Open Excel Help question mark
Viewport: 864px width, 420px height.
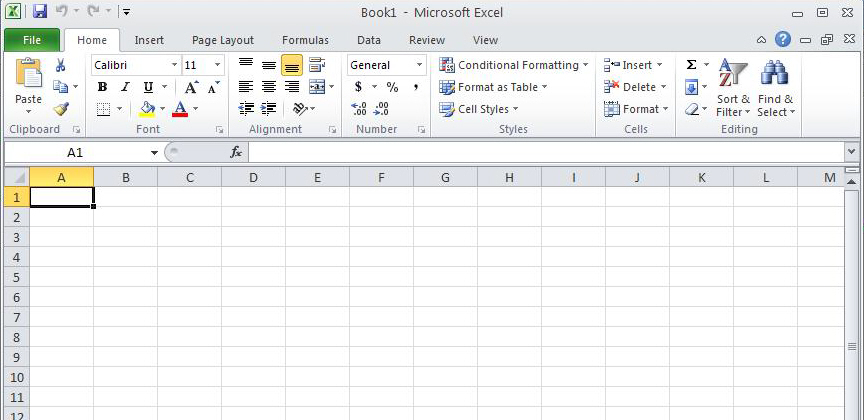coord(782,40)
